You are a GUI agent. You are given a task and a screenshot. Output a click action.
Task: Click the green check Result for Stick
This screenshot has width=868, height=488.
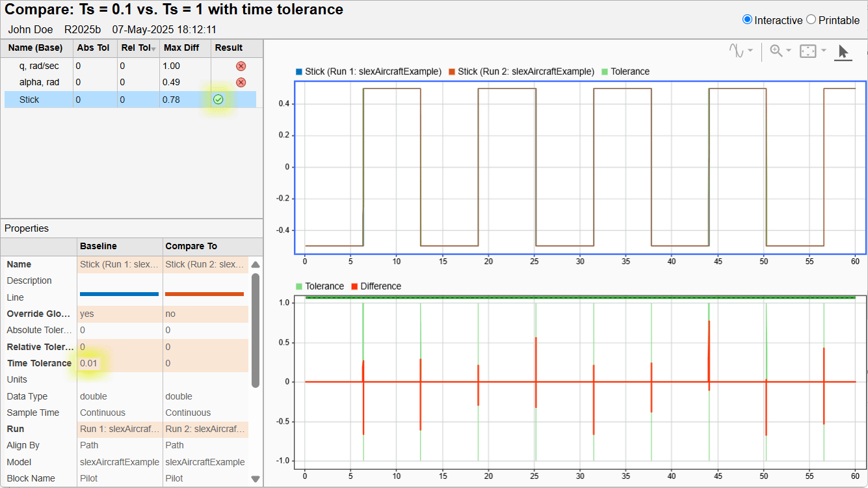[218, 99]
